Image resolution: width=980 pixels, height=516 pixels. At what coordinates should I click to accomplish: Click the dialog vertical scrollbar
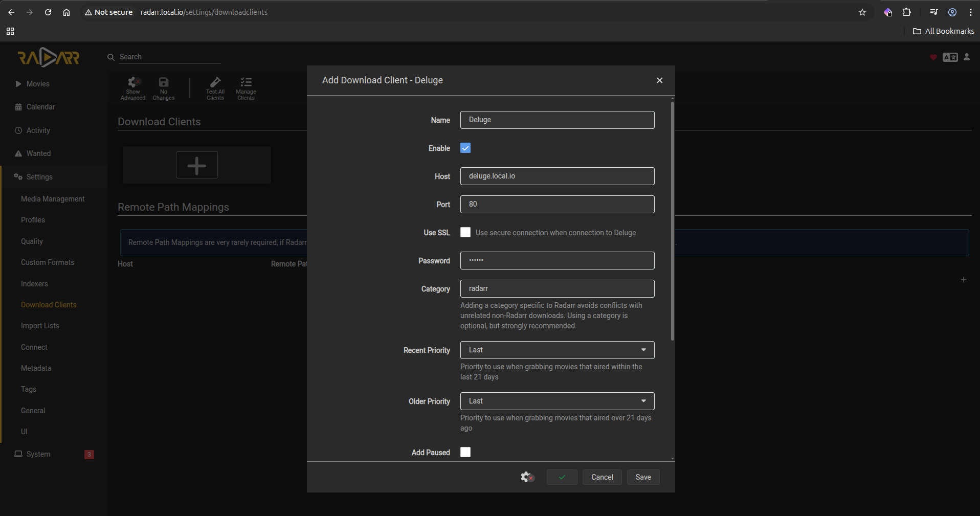tap(673, 221)
